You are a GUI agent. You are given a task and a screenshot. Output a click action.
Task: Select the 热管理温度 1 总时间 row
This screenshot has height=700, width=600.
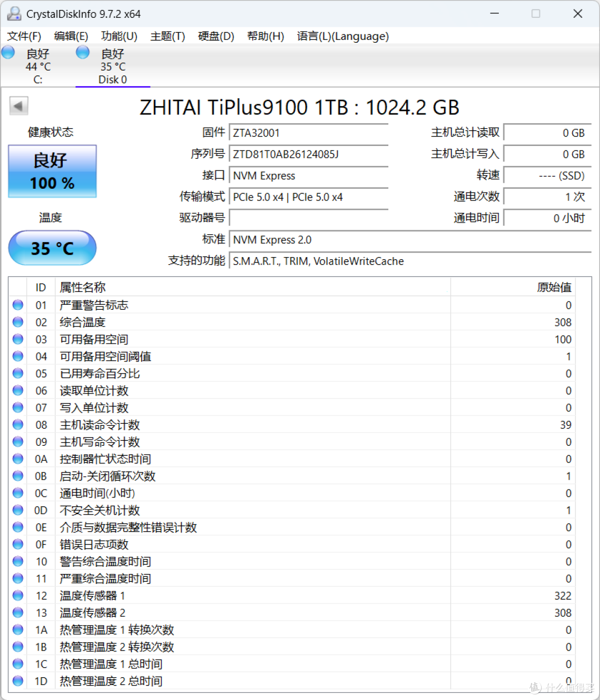[x=292, y=664]
